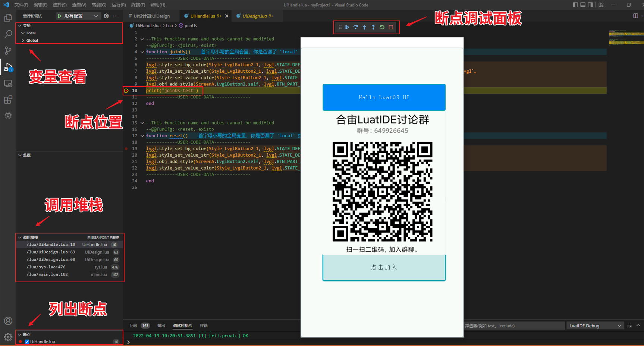Toggle the breakpoint dot on line 19
Viewport: 644px width, 346px height.
point(126,148)
